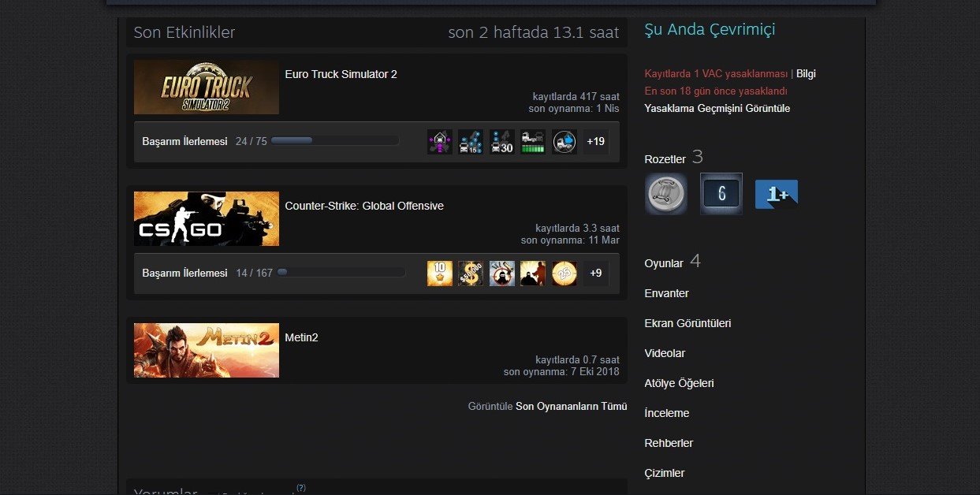Click Euro Truck round blue achievement icon
Viewport: 980px width, 495px height.
(565, 142)
